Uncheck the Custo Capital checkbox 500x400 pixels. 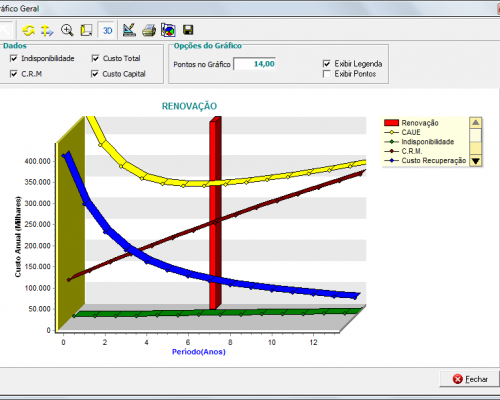(x=95, y=74)
